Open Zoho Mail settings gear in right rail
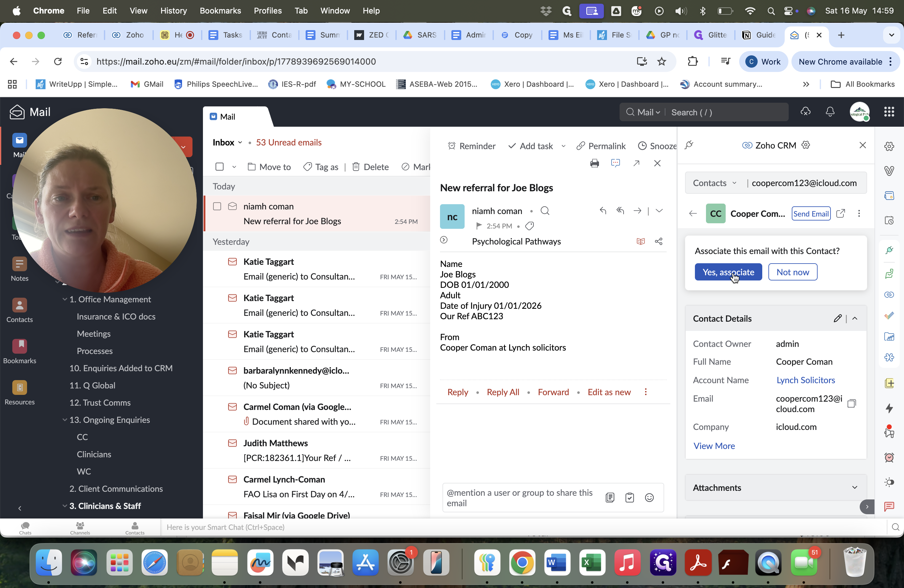Screen dimensions: 904x588 coord(889,146)
